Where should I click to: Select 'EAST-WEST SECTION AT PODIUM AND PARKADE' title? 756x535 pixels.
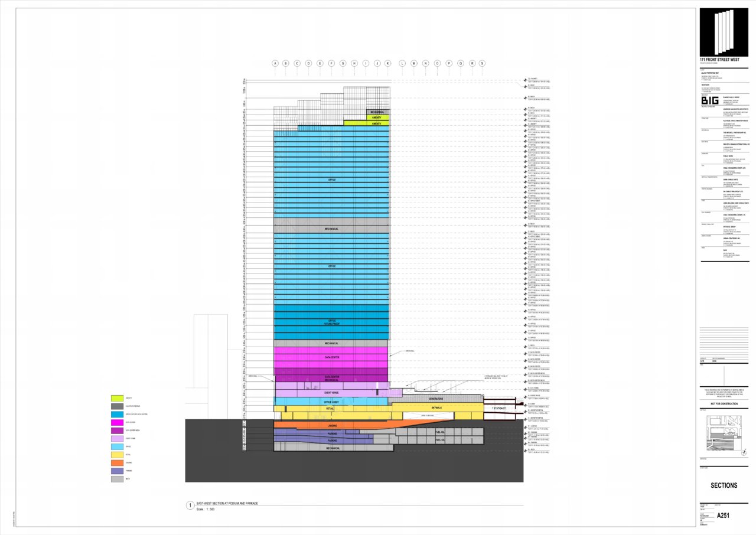click(x=227, y=504)
